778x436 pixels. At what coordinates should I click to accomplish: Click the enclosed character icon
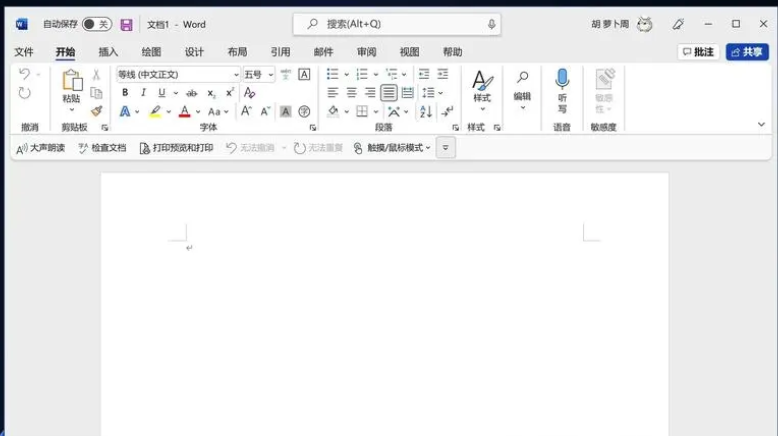(x=304, y=112)
